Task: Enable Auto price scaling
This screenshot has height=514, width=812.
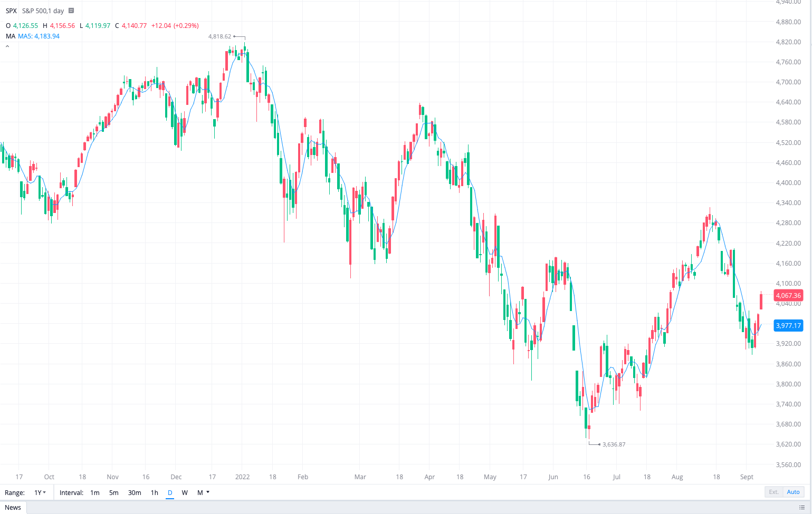Action: (x=793, y=492)
